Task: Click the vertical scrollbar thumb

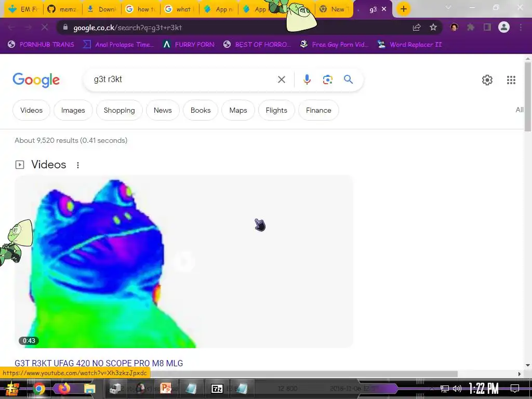Action: coord(528,97)
